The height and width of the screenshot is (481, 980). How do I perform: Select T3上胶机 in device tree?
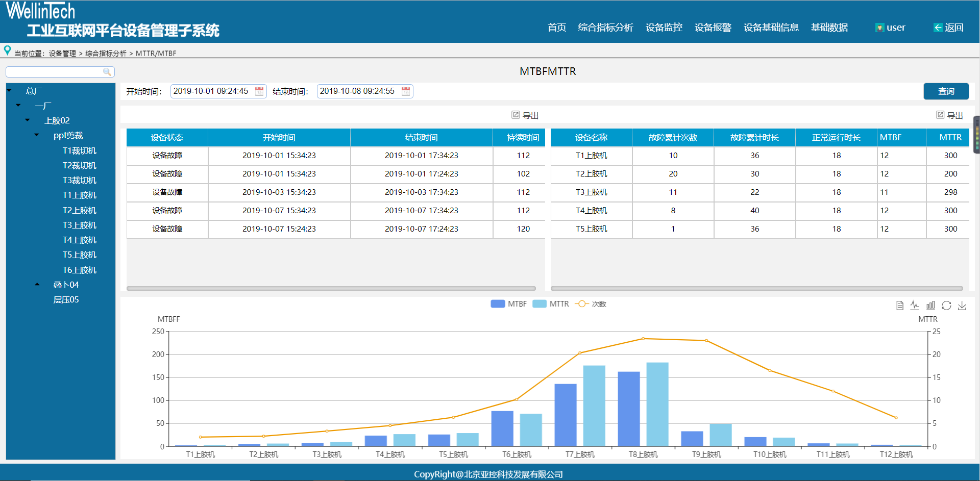(x=79, y=225)
